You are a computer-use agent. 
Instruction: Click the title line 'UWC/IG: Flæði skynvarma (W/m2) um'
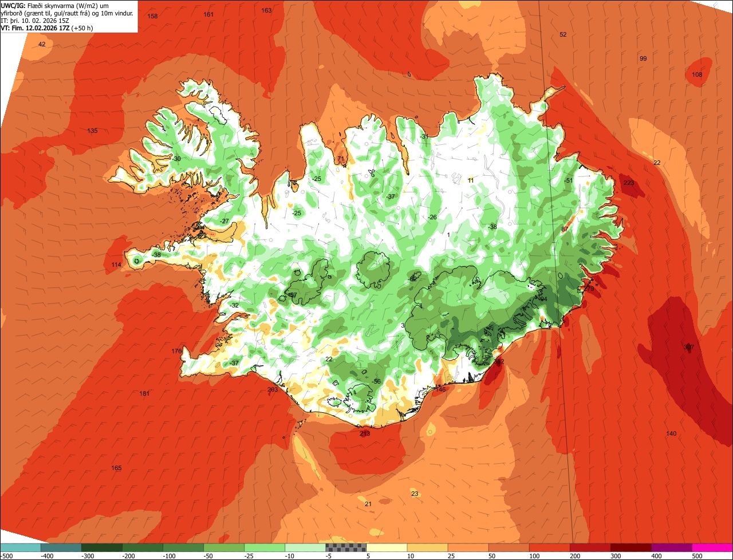point(55,5)
